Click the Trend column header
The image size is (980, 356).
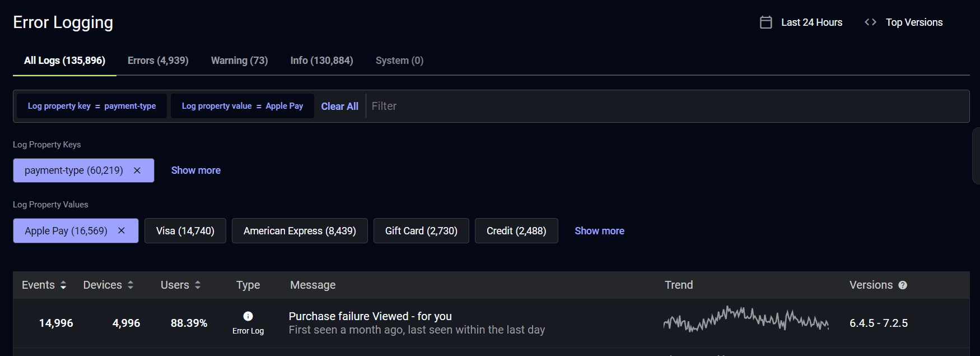[x=679, y=285]
